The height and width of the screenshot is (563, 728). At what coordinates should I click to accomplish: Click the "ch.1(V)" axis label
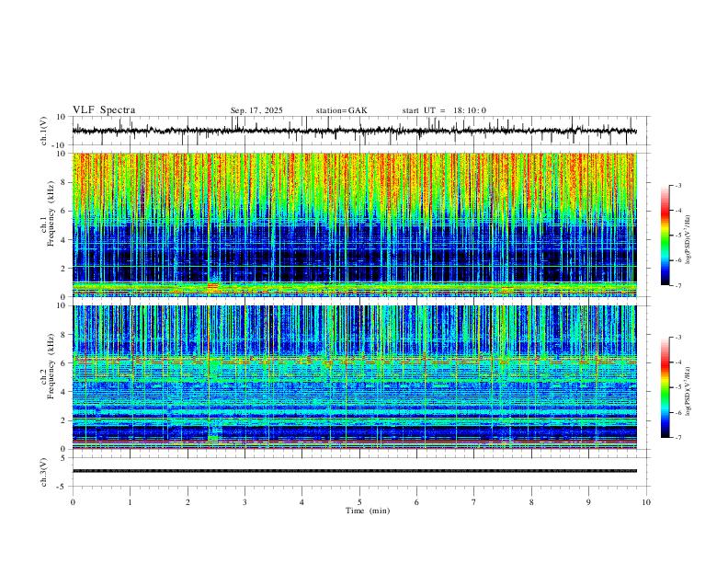pos(44,131)
